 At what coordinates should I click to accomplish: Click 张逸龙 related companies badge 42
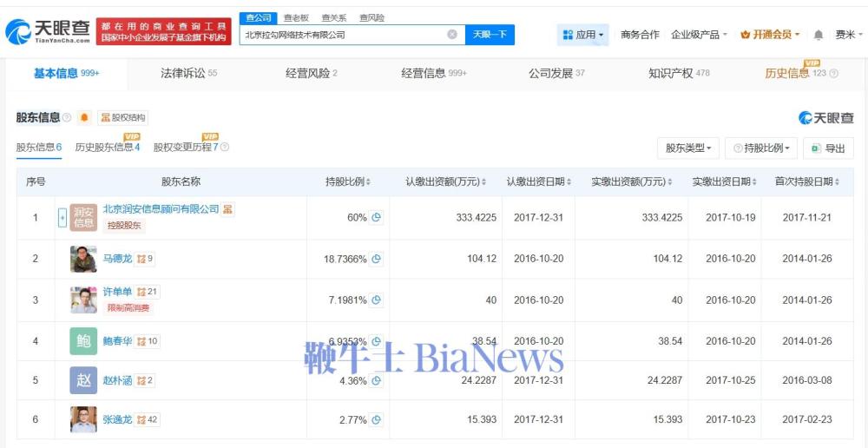click(148, 419)
